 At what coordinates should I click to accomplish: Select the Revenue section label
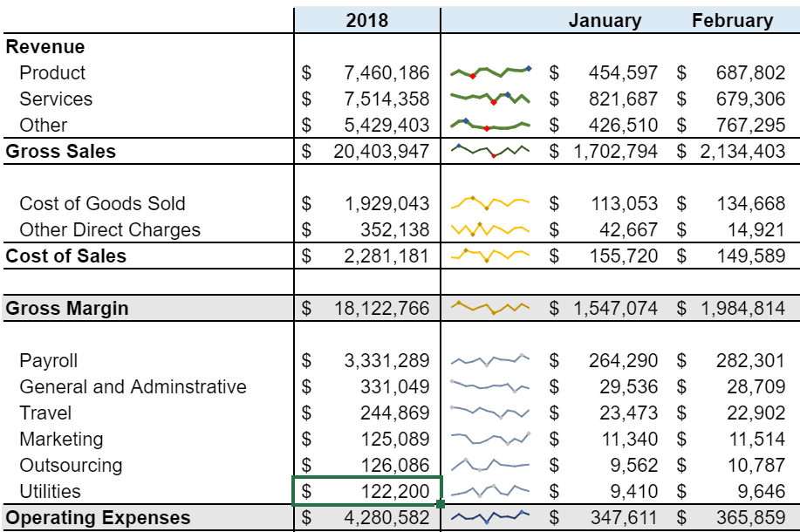click(45, 46)
